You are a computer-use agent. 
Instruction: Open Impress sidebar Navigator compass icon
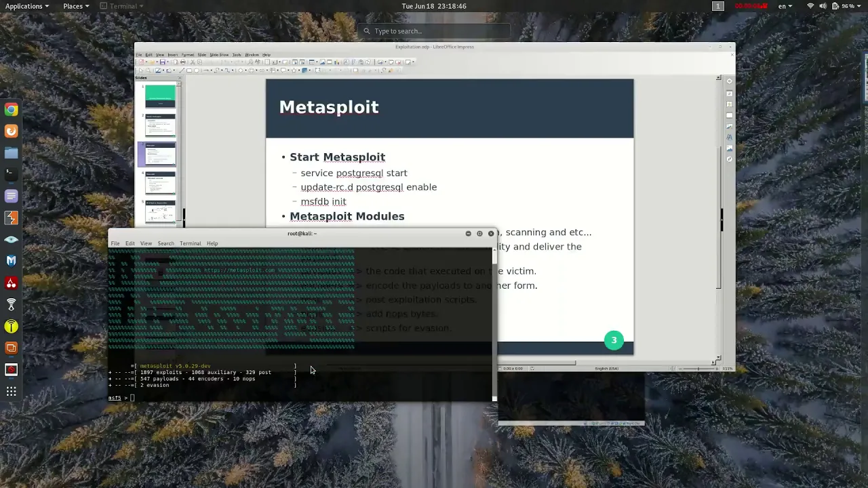730,159
